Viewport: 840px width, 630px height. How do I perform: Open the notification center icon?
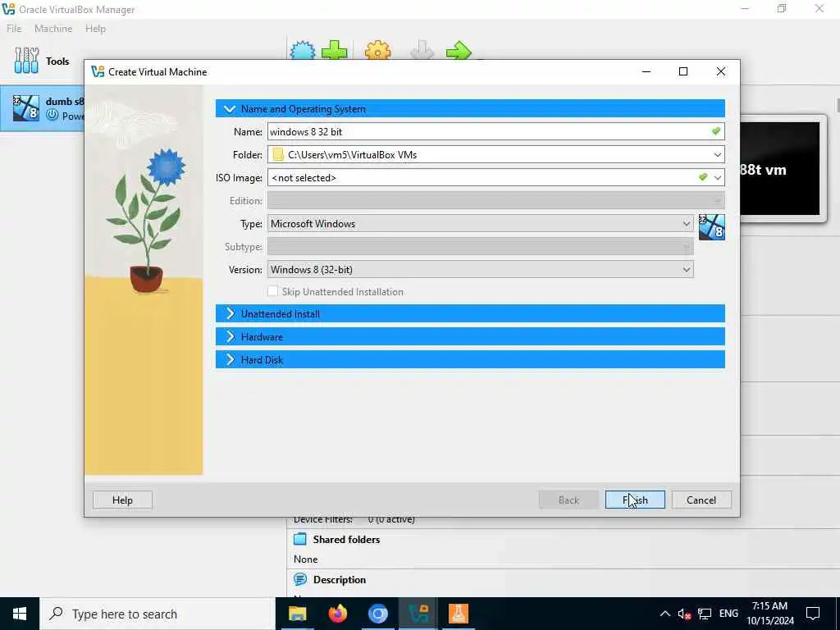pyautogui.click(x=813, y=614)
